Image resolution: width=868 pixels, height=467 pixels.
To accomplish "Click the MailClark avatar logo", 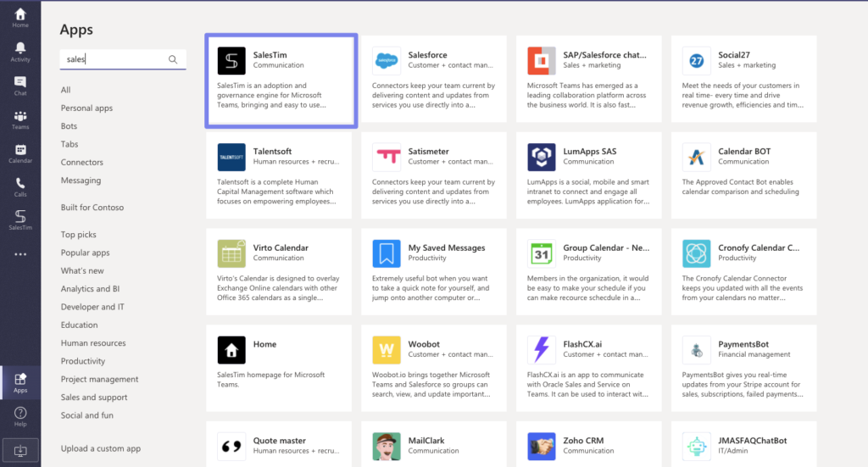I will point(387,447).
